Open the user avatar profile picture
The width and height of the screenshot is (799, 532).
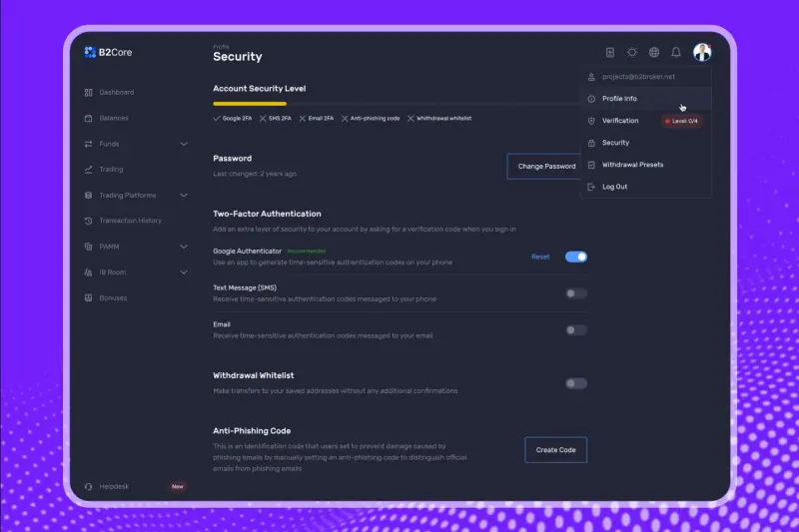702,52
